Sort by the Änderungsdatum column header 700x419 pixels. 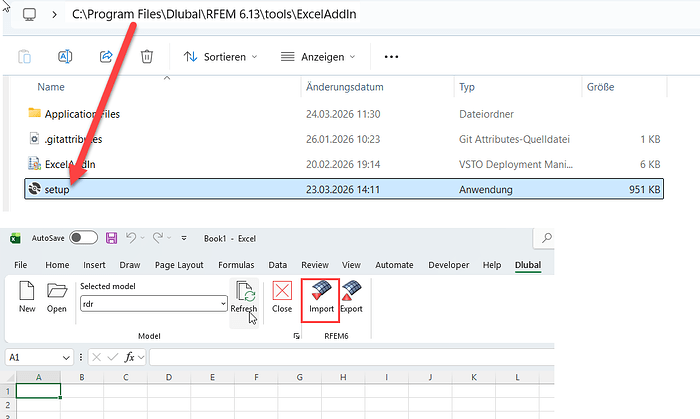(345, 87)
